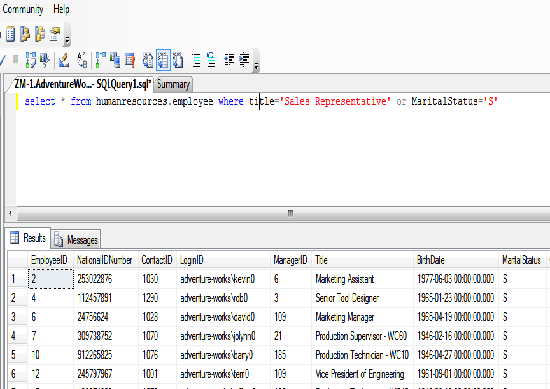Switch to the Results tab
The image size is (550, 389).
(x=28, y=238)
